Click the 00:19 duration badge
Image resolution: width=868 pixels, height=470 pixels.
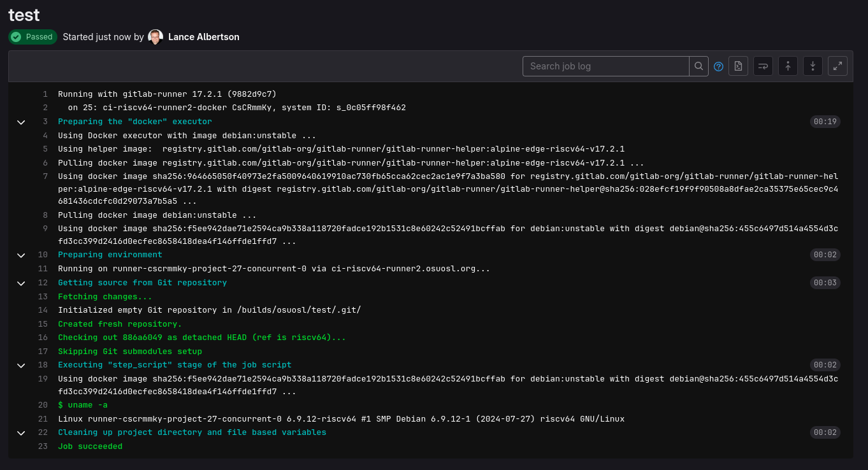825,122
